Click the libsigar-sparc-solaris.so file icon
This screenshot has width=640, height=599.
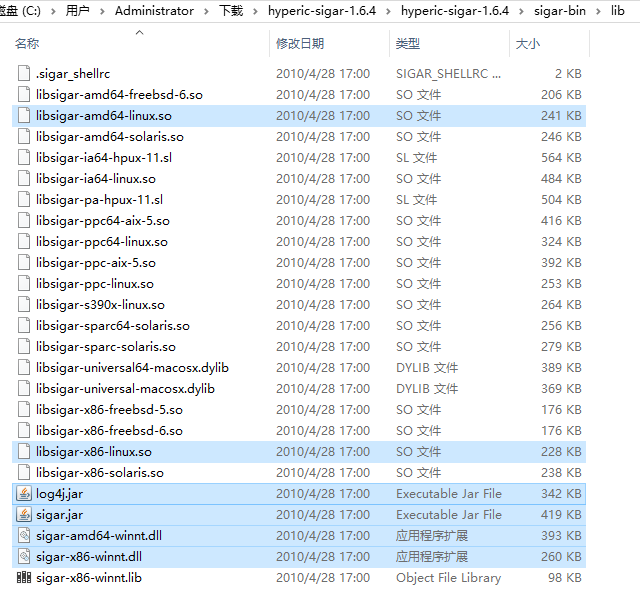24,346
